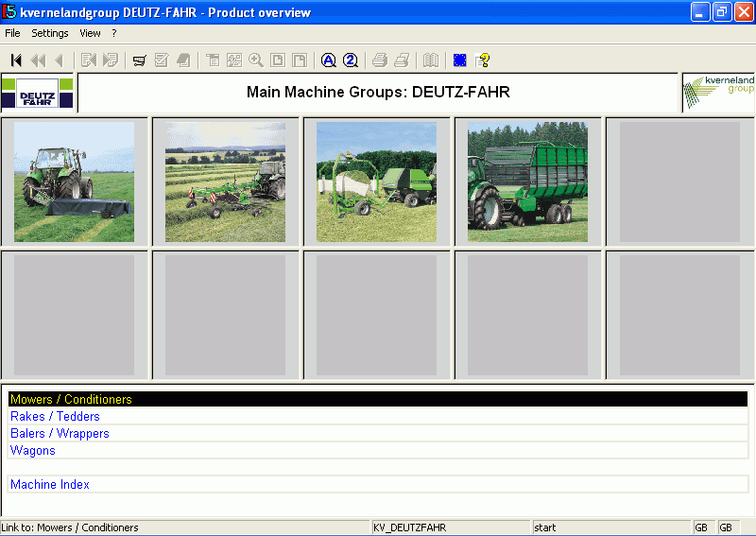Screen dimensions: 756x536
Task: Open the View menu
Action: pyautogui.click(x=90, y=33)
